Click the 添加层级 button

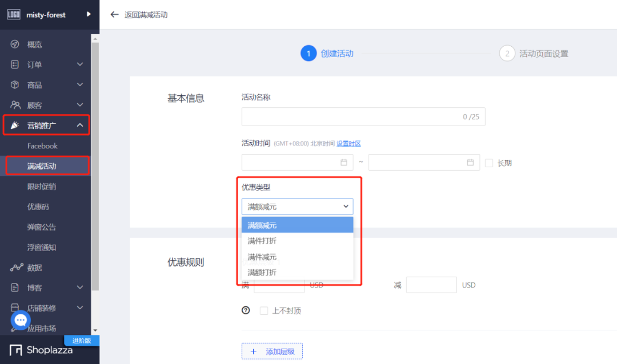[x=272, y=351]
